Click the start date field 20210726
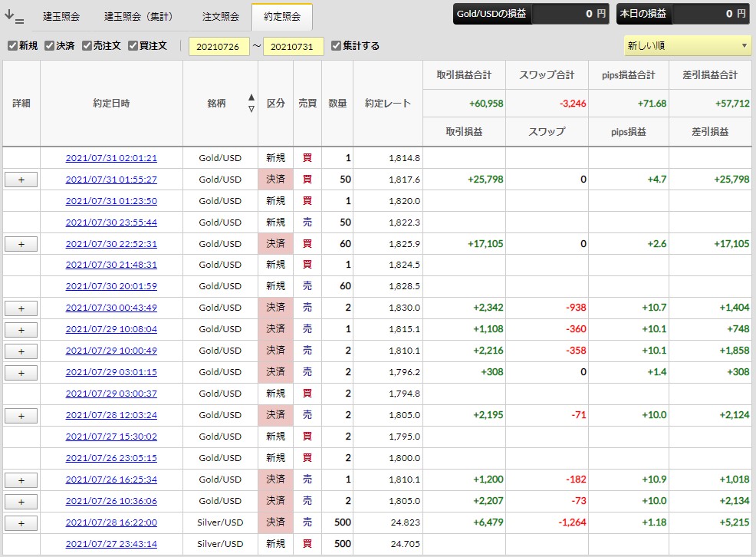The height and width of the screenshot is (557, 756). pyautogui.click(x=219, y=46)
